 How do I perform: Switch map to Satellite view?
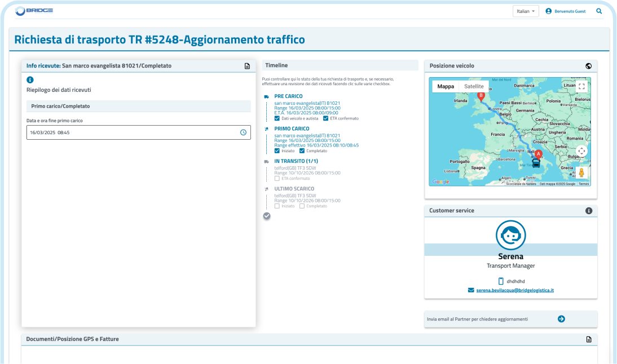click(x=474, y=86)
